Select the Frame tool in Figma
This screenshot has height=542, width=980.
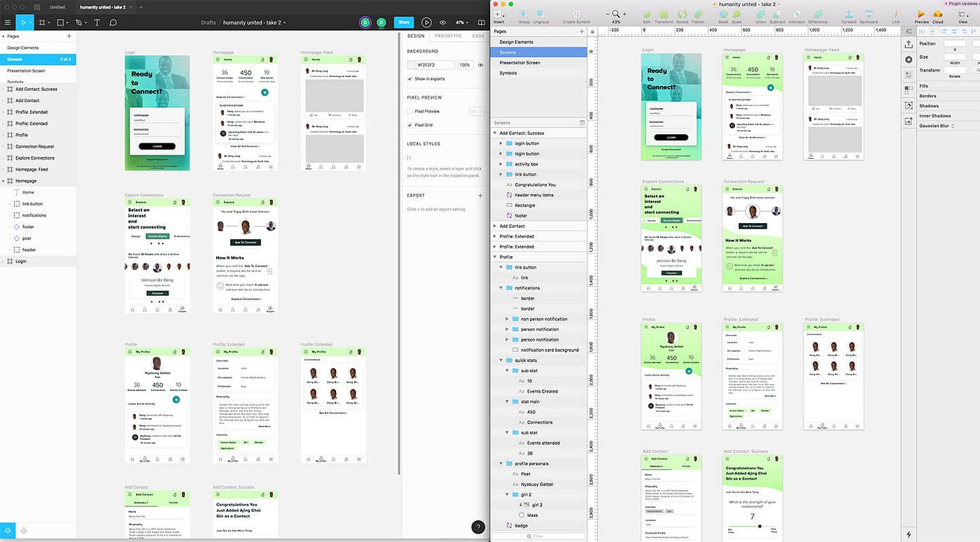[x=43, y=22]
